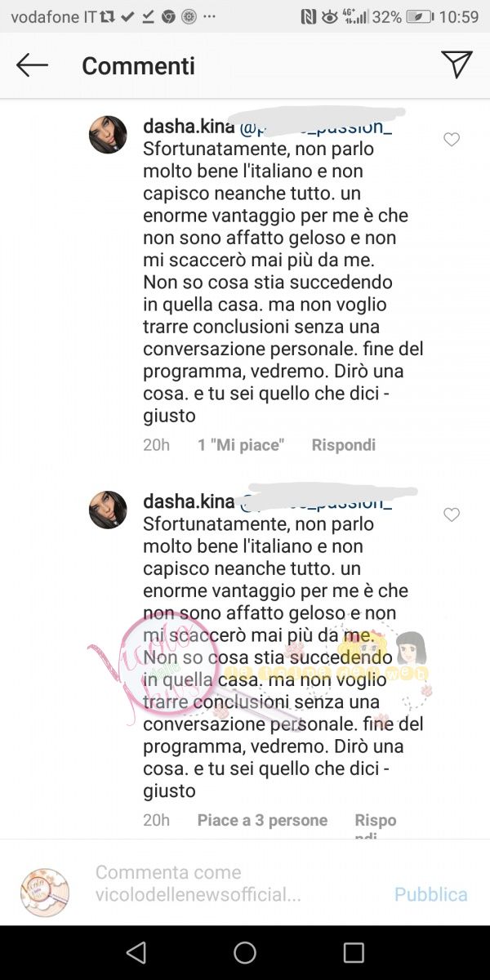Tap the battery icon in the status bar
Image resolution: width=490 pixels, height=980 pixels.
420,16
